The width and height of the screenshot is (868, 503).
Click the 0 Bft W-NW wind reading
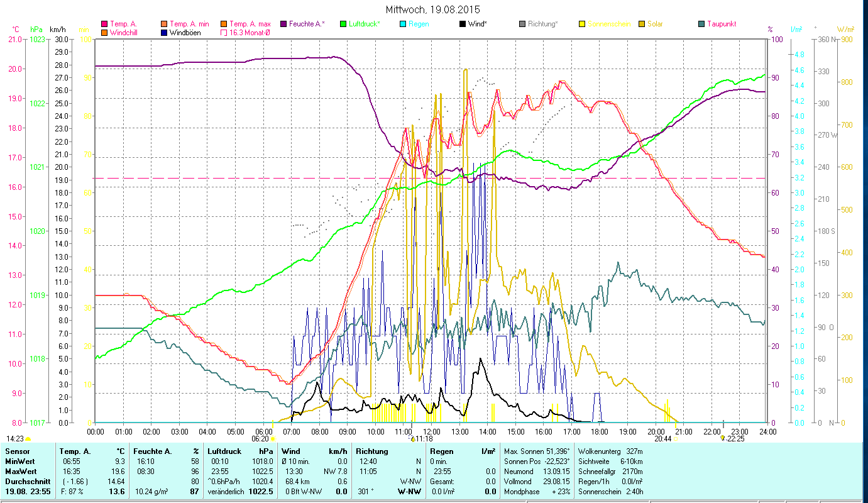[302, 492]
